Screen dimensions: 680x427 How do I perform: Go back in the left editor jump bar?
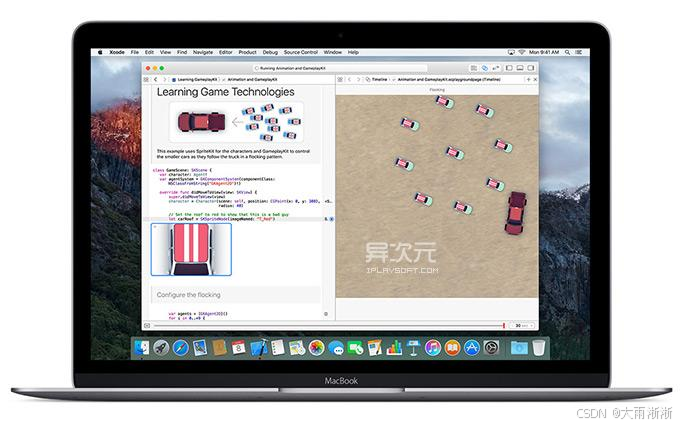pyautogui.click(x=156, y=80)
